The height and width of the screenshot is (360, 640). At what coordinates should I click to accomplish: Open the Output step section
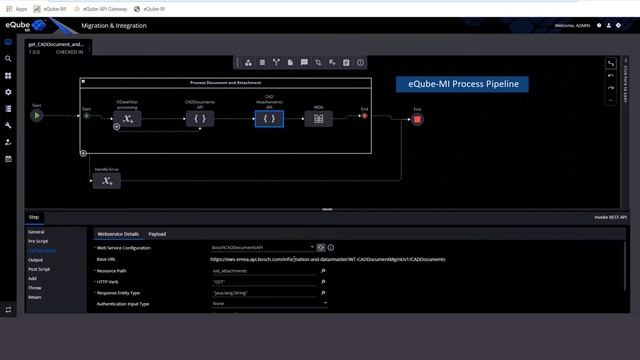point(36,260)
